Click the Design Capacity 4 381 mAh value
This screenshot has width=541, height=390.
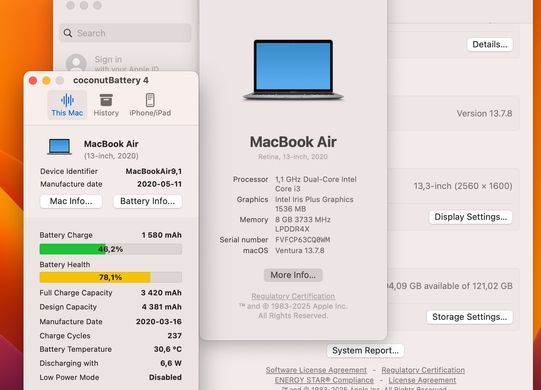click(x=161, y=307)
